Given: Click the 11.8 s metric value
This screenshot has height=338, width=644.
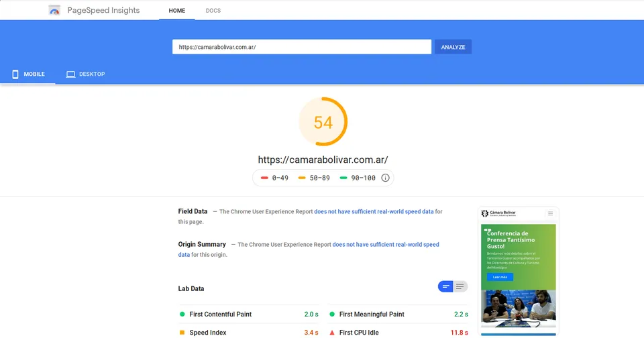Looking at the screenshot, I should (x=459, y=332).
